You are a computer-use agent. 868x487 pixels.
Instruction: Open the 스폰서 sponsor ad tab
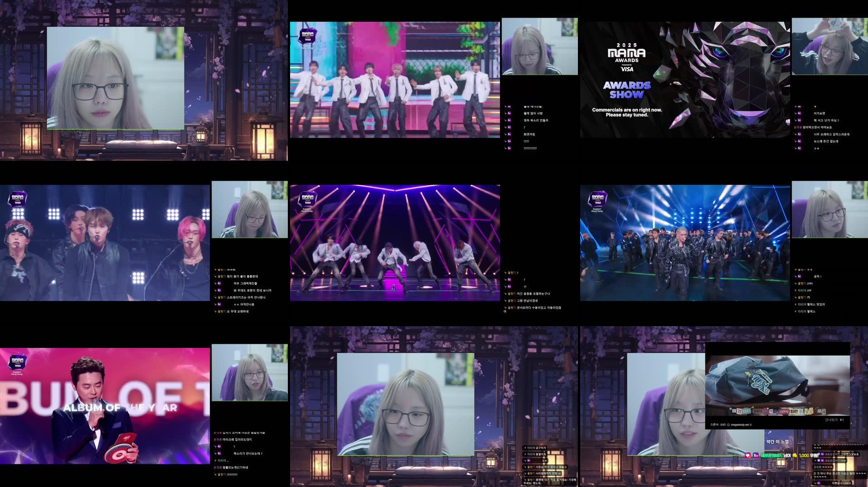(716, 424)
